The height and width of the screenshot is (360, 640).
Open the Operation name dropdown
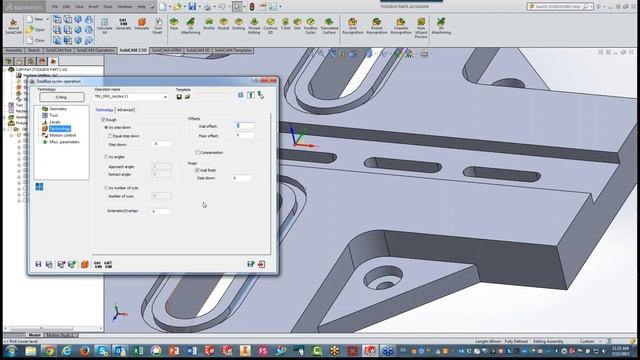click(x=165, y=97)
